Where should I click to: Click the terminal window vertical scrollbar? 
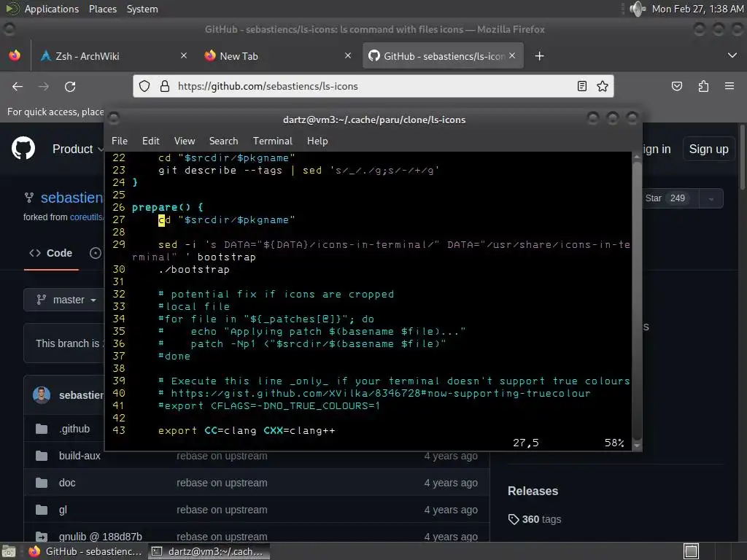point(637,301)
